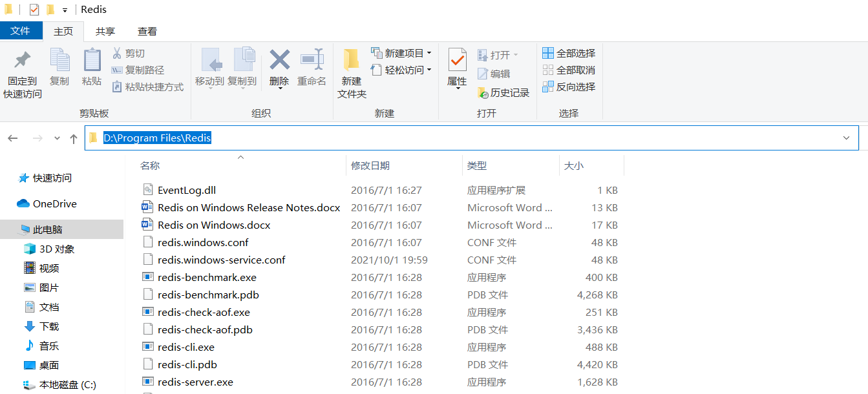Create a new folder with 新建文件夹

(352, 74)
